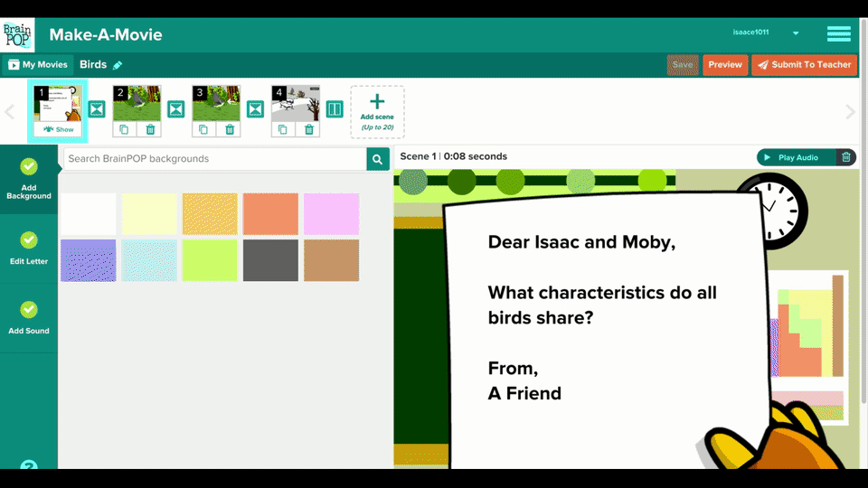The height and width of the screenshot is (488, 868).
Task: Choose the pink background swatch
Action: (x=332, y=213)
